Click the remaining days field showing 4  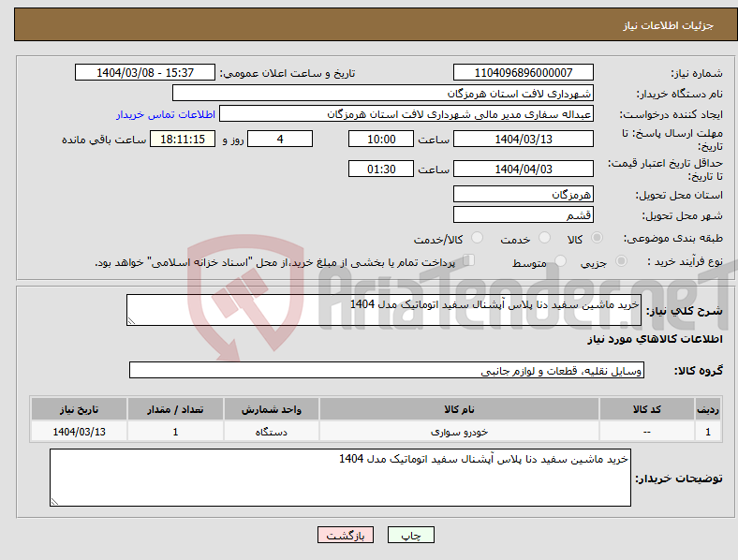click(280, 139)
